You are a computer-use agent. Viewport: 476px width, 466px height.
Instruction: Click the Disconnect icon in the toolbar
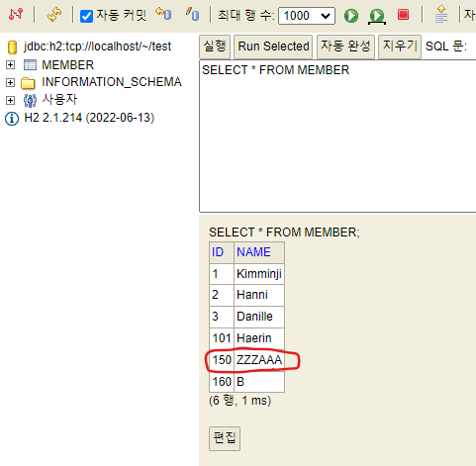(x=16, y=14)
